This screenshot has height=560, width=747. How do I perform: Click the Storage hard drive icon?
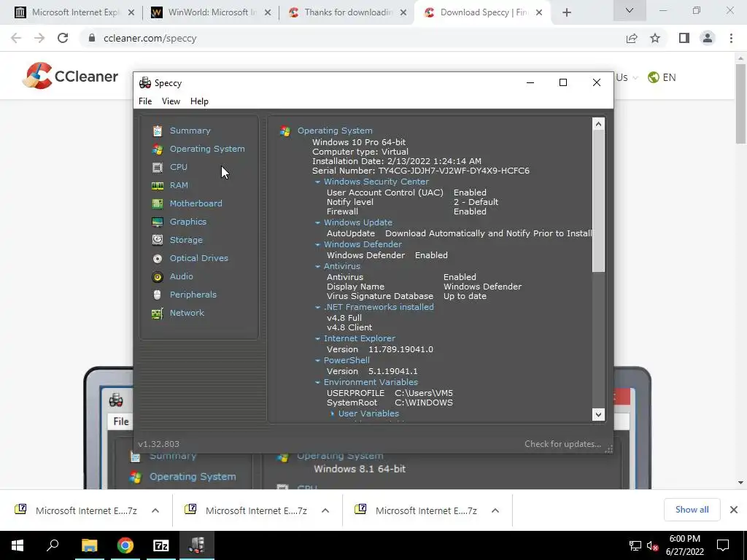click(x=158, y=240)
